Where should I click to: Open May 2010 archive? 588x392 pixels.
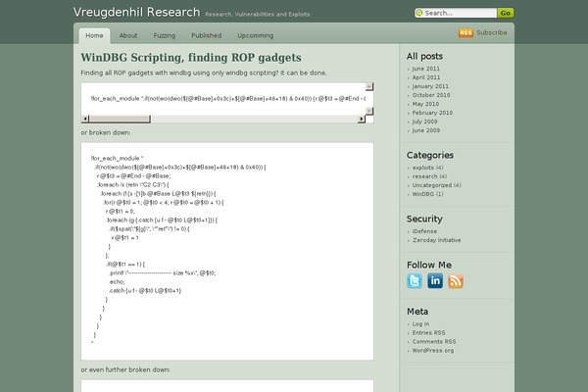(425, 104)
